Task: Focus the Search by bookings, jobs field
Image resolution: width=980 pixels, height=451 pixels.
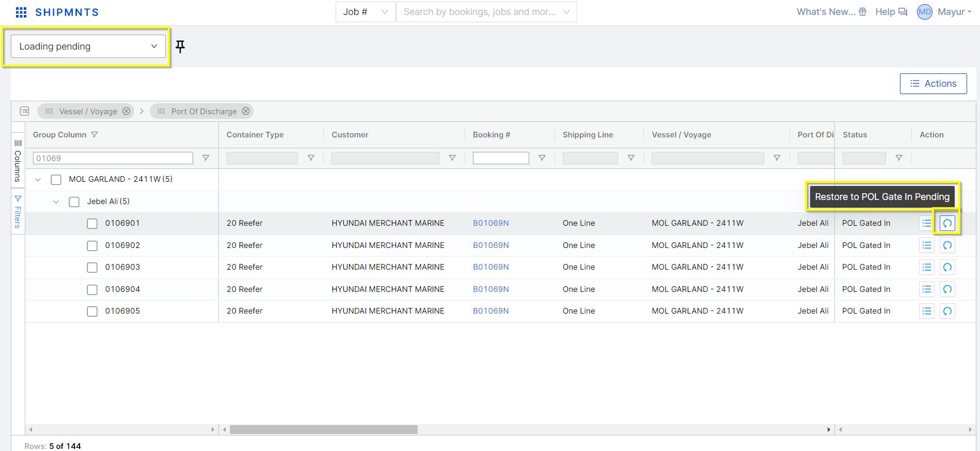Action: point(486,12)
